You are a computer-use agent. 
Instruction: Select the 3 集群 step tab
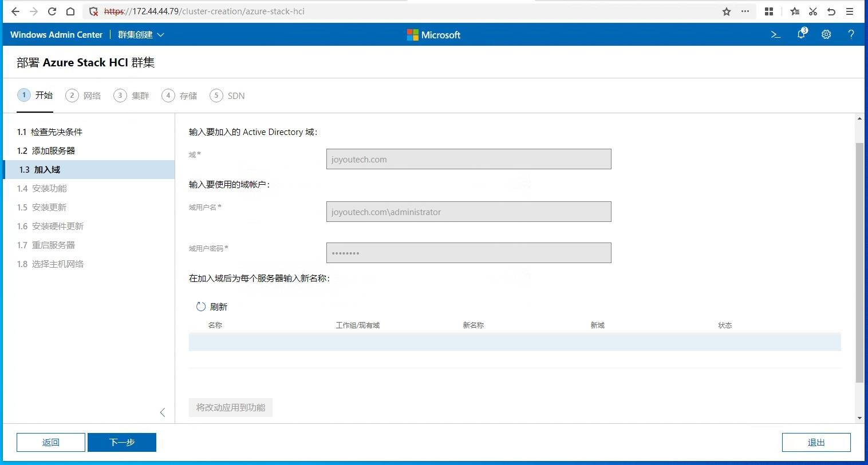point(131,96)
